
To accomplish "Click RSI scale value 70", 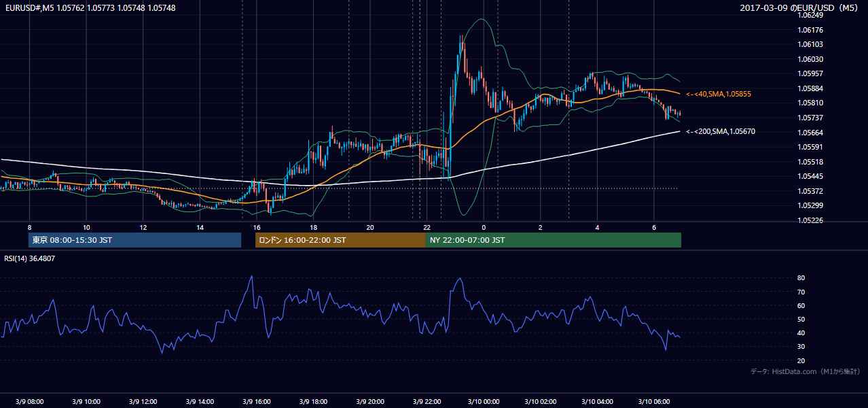I will click(801, 292).
